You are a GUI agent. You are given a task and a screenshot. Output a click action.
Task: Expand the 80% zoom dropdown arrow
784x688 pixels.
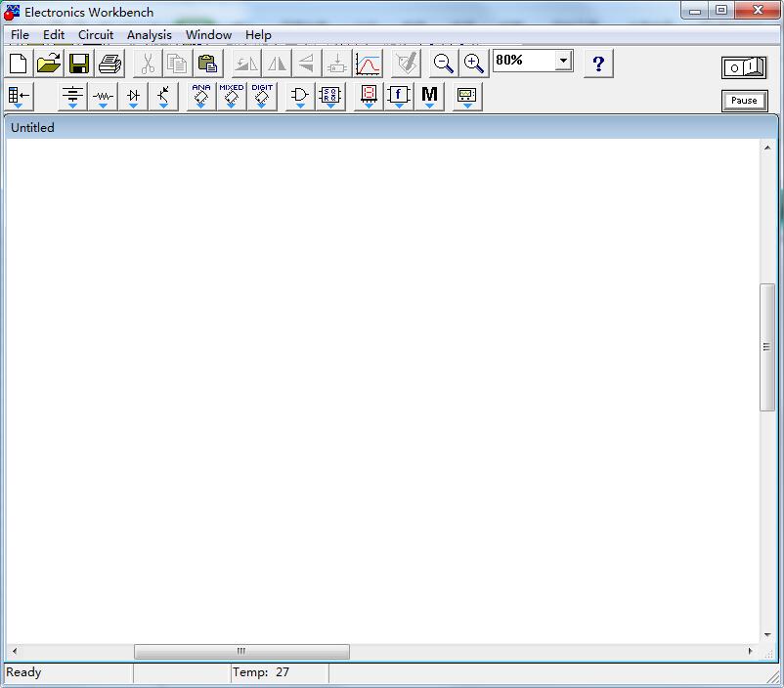point(563,61)
